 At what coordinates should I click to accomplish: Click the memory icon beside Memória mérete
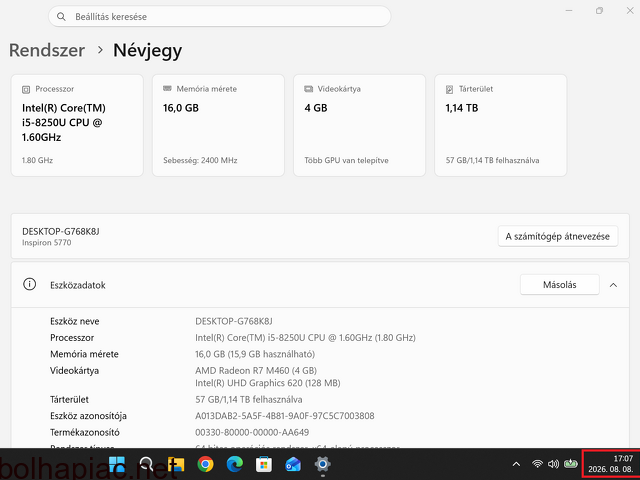pyautogui.click(x=167, y=89)
